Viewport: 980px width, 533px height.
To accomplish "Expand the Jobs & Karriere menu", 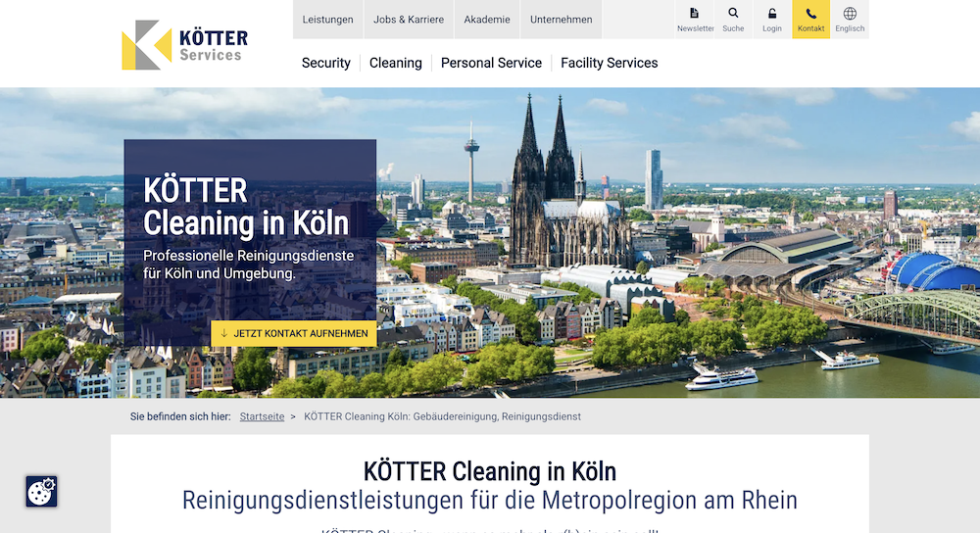I will pos(409,20).
